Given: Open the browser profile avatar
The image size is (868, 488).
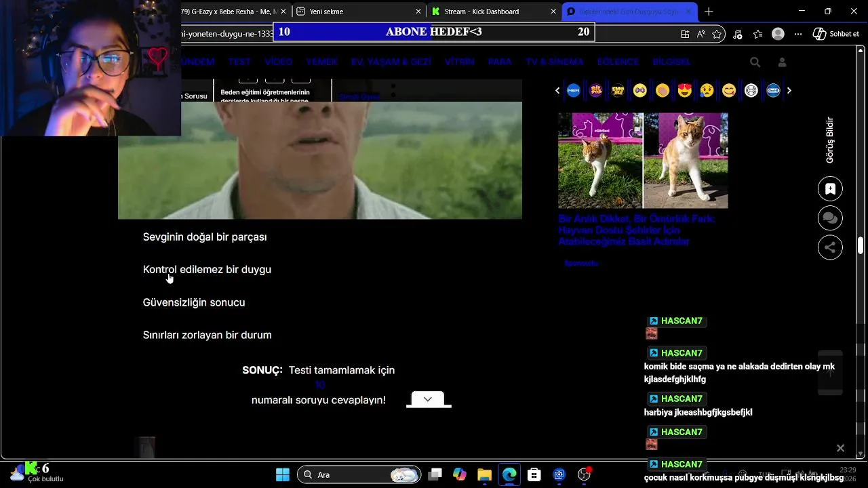Looking at the screenshot, I should tap(778, 34).
